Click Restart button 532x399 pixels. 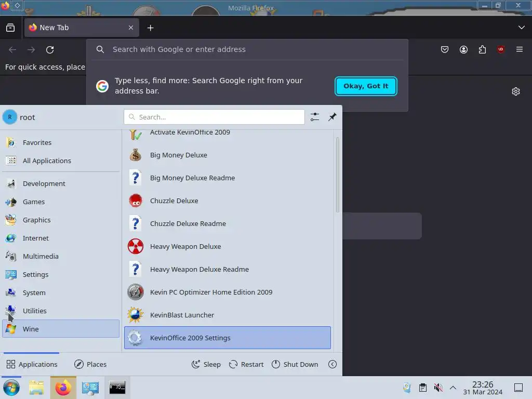coord(246,364)
